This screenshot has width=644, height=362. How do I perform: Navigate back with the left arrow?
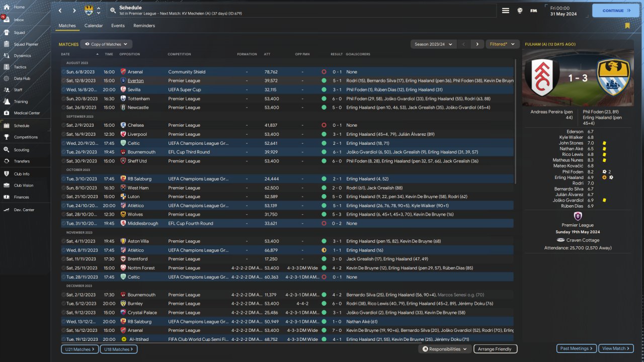tap(60, 11)
